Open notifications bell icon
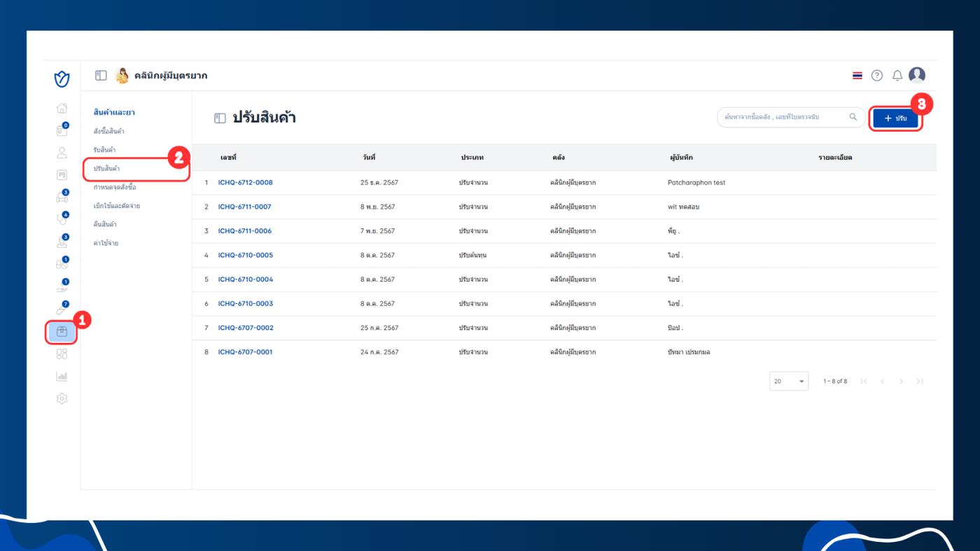 click(x=897, y=76)
